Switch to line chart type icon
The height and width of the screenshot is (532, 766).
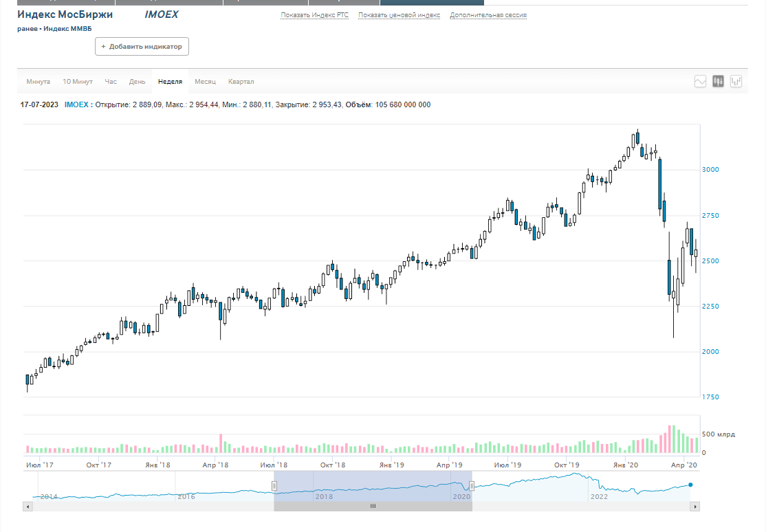pyautogui.click(x=700, y=82)
